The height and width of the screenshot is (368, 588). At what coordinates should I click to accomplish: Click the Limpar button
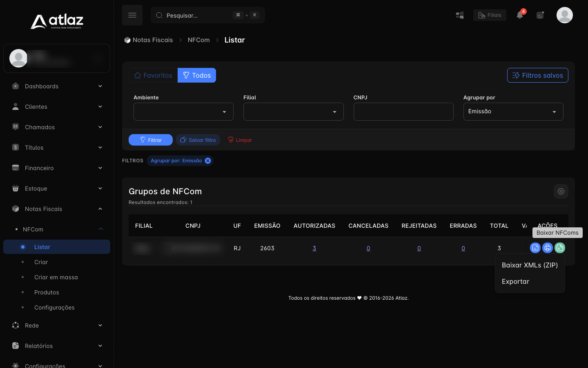tap(240, 140)
